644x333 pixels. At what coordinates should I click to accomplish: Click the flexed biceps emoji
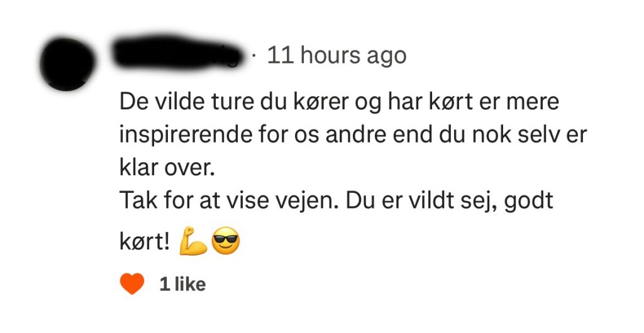[x=193, y=241]
